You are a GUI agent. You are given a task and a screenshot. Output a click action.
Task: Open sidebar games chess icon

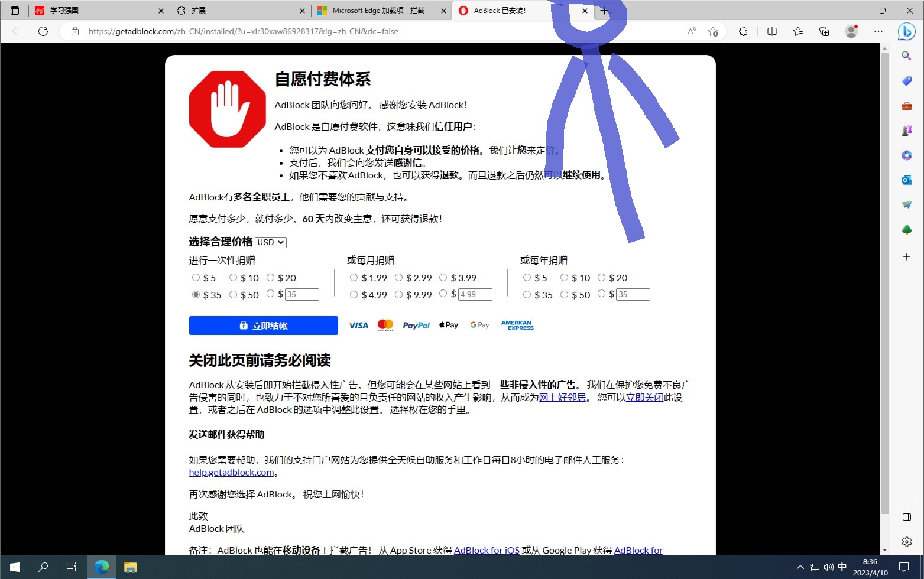click(906, 131)
